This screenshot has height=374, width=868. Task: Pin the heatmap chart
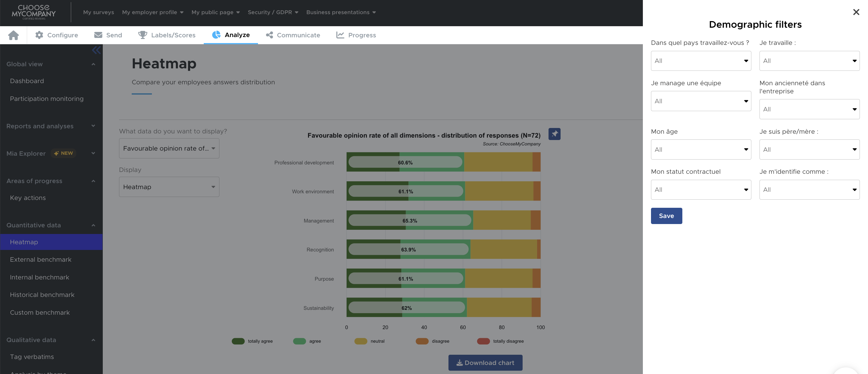click(x=554, y=134)
